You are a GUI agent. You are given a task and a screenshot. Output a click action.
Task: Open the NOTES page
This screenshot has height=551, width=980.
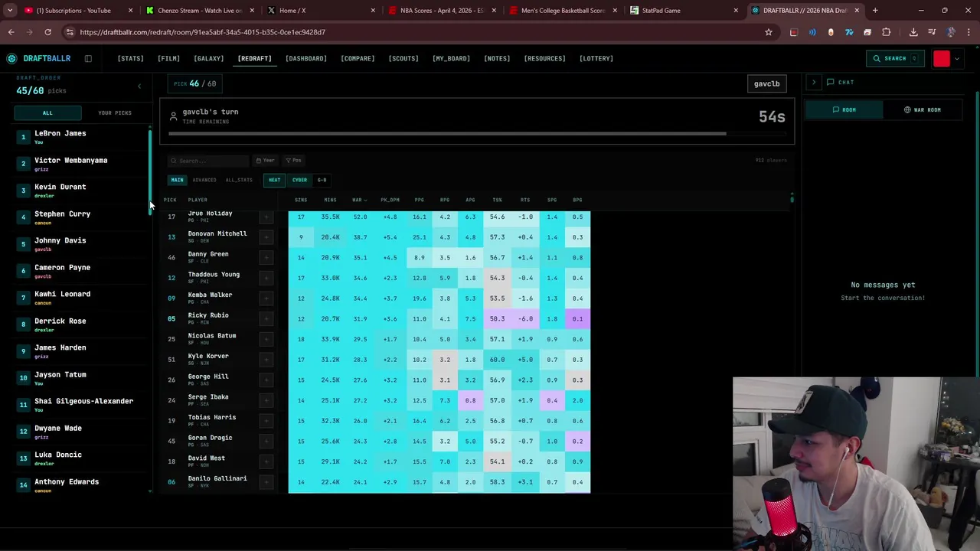click(497, 58)
